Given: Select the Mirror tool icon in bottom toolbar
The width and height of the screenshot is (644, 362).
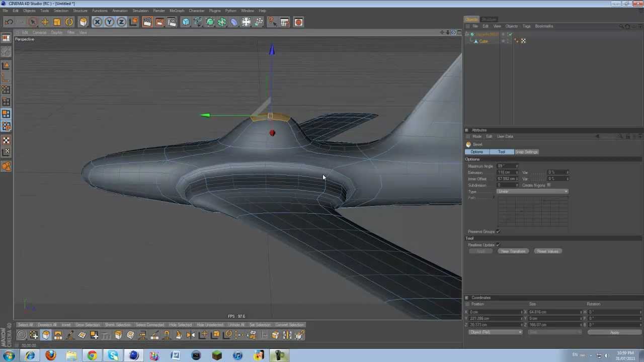Looking at the screenshot, I should (x=191, y=335).
